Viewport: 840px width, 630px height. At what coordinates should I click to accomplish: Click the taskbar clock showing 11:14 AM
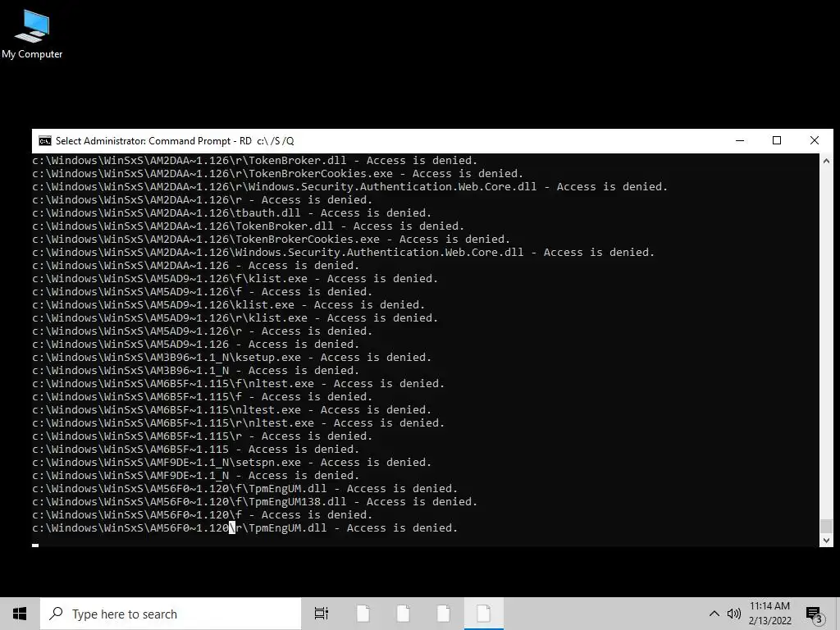769,614
